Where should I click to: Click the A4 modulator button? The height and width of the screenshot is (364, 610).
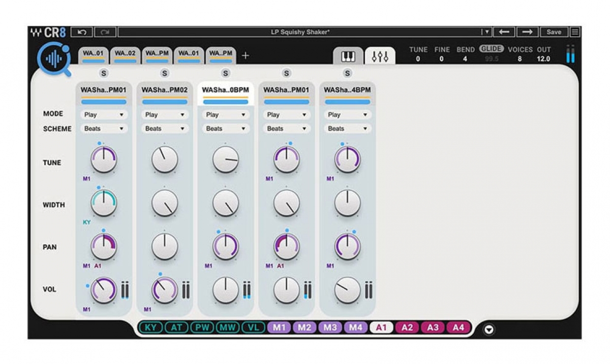coord(459,327)
